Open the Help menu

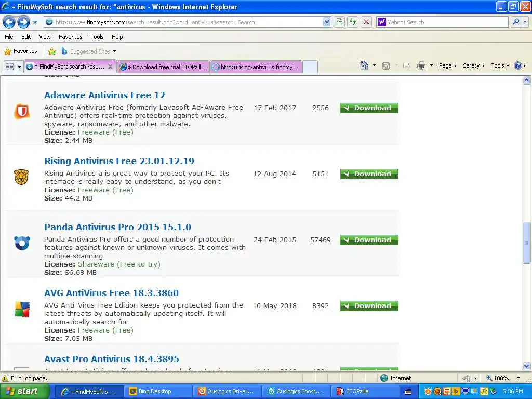click(x=117, y=37)
